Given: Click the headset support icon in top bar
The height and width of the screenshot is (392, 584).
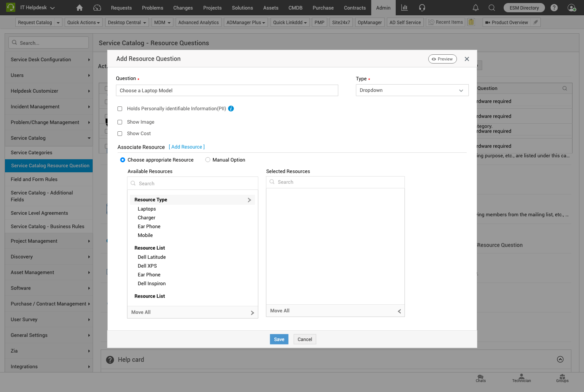Looking at the screenshot, I should point(422,8).
